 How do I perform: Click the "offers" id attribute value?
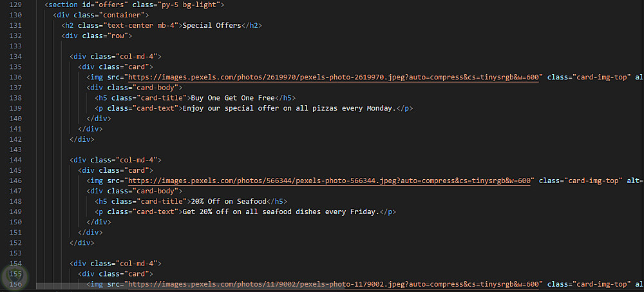[113, 5]
